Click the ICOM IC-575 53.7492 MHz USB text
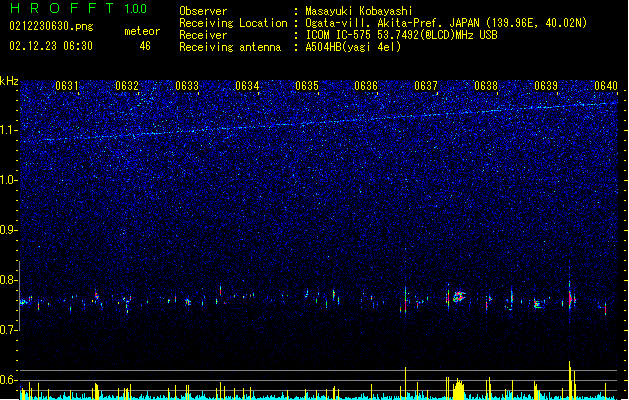Screen dimensions: 629x400 (402, 35)
